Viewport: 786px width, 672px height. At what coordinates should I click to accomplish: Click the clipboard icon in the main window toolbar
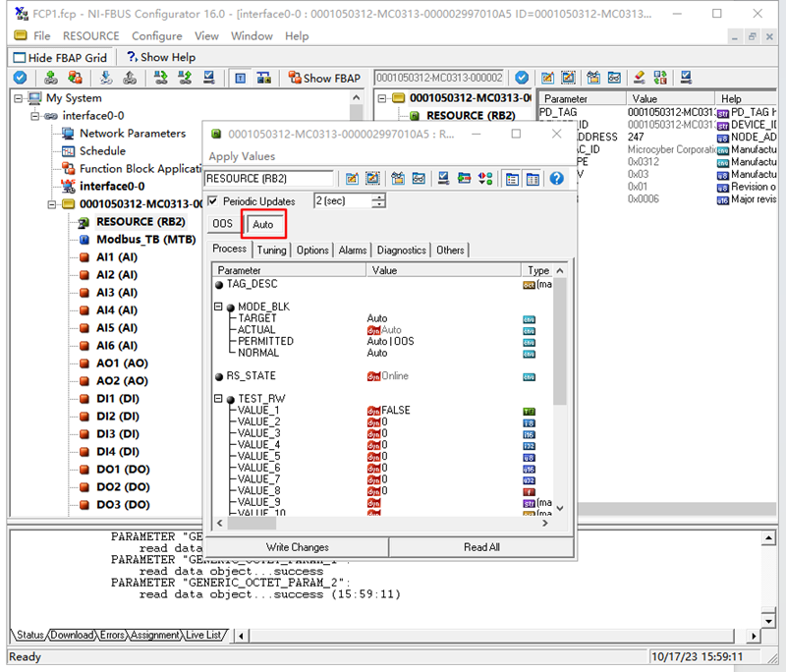click(x=593, y=78)
